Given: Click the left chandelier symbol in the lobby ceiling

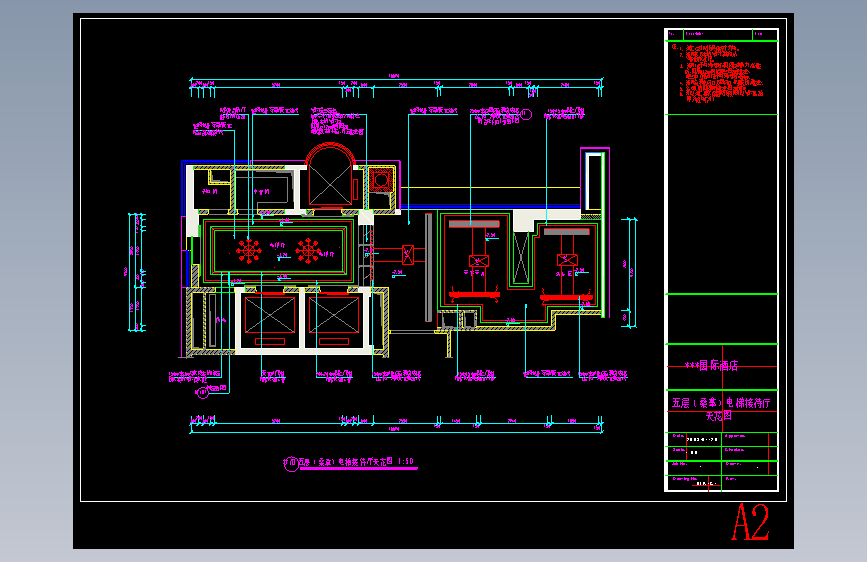Looking at the screenshot, I should (x=249, y=251).
